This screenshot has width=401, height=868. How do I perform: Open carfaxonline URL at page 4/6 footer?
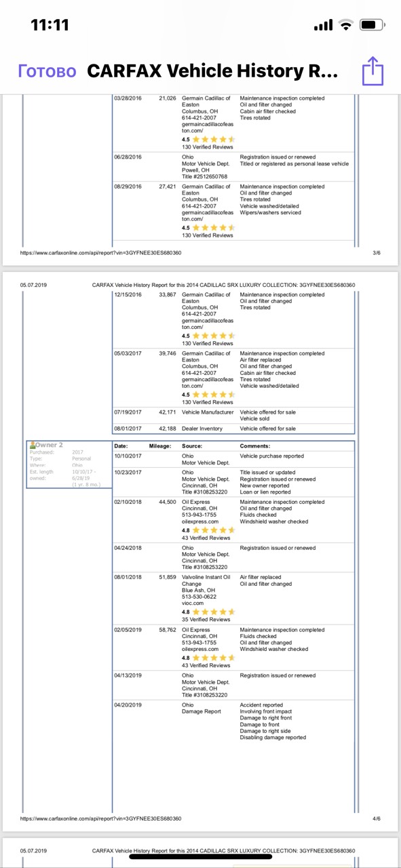point(101,818)
